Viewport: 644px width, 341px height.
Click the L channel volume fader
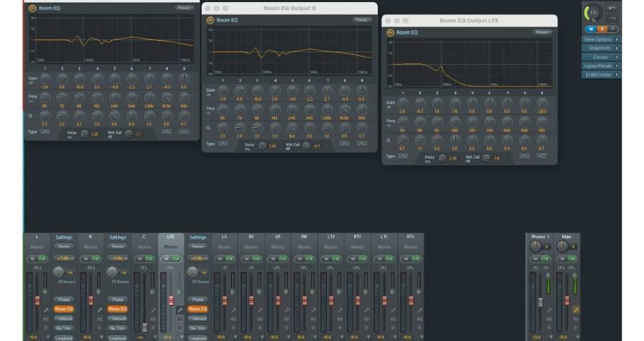click(x=37, y=300)
